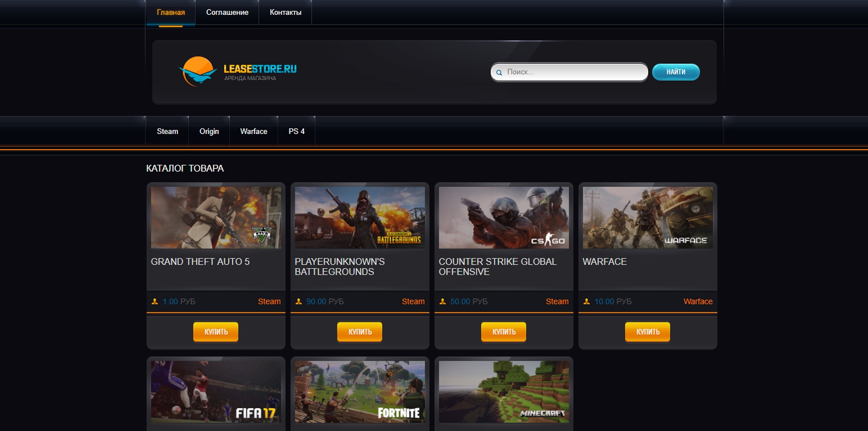The image size is (868, 431).
Task: Click the user icon beside 50.00 РУБ
Action: pyautogui.click(x=443, y=301)
